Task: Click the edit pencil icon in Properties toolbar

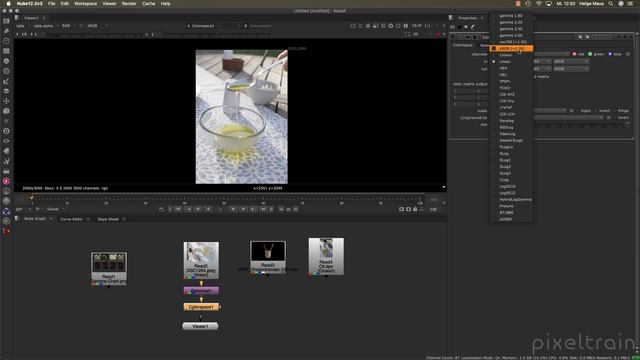Action: [473, 27]
